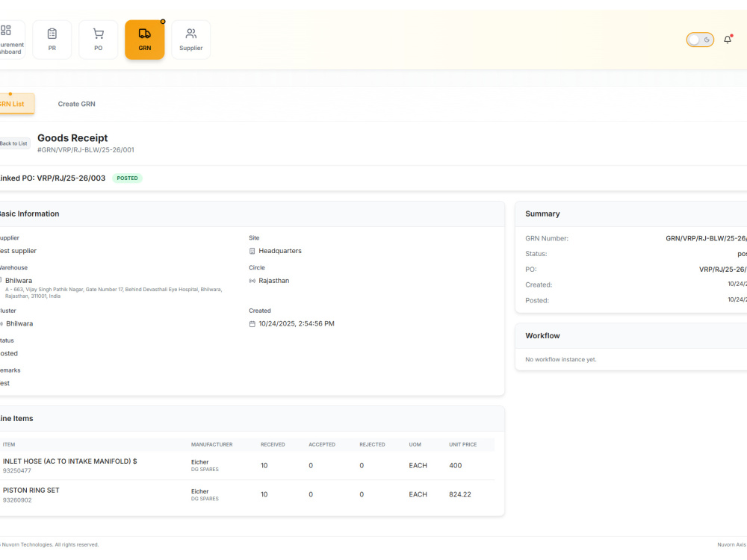Toggle the dark mode switch
This screenshot has width=747, height=560.
click(700, 40)
